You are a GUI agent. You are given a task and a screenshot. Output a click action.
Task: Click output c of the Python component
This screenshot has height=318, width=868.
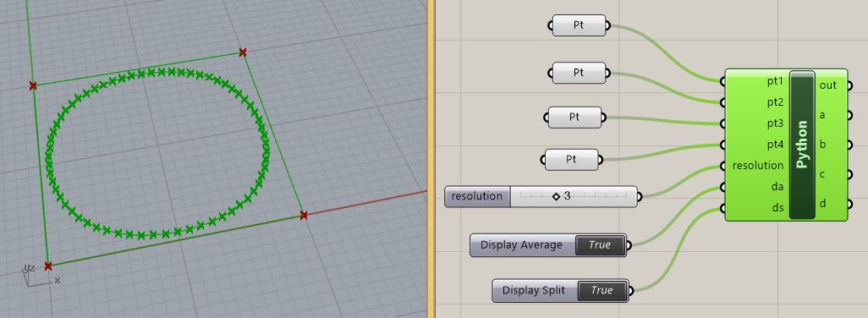[822, 174]
